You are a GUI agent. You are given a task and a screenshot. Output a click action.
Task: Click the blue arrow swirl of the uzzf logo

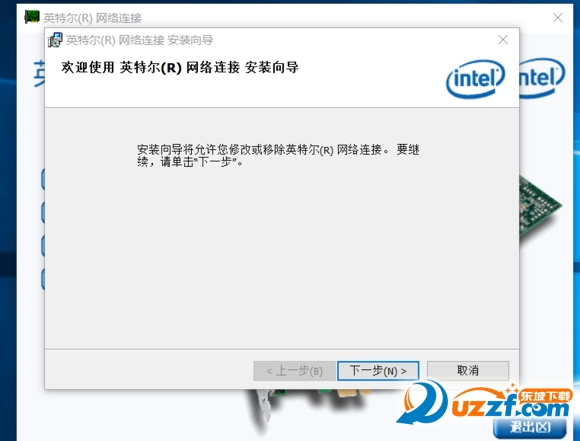point(422,403)
